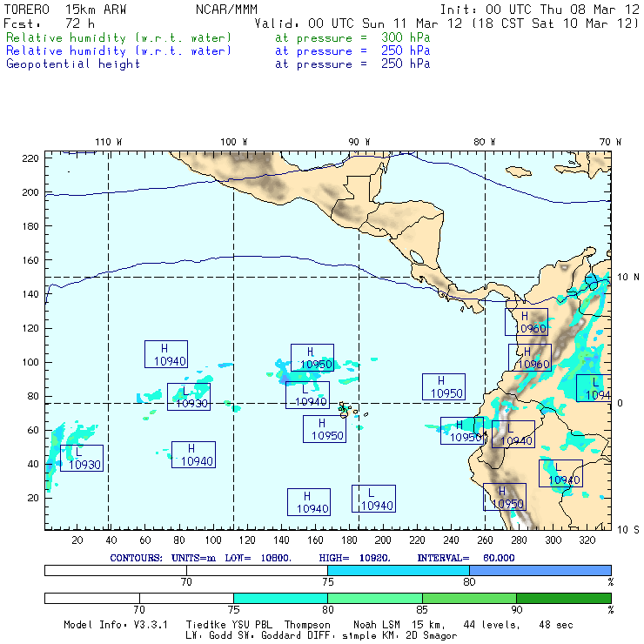
Task: Click the '(18 CST Sat 10 Mar 12)' local time text
Action: coord(555,23)
